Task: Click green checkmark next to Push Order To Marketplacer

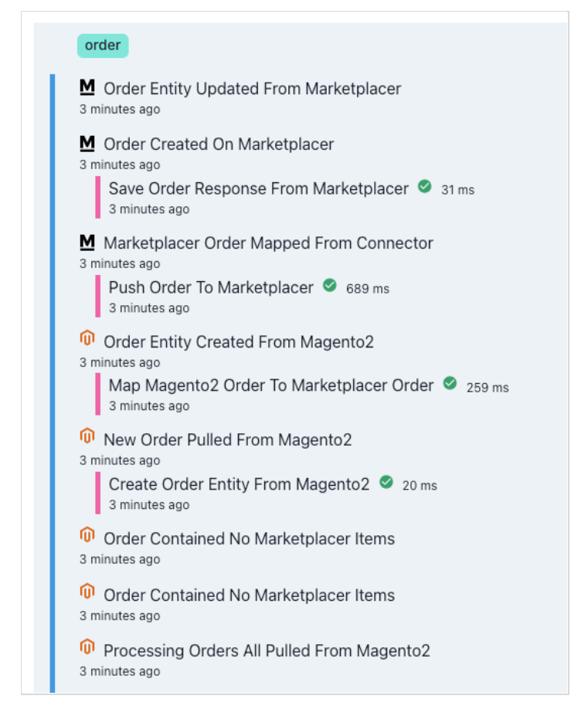Action: coord(329,286)
